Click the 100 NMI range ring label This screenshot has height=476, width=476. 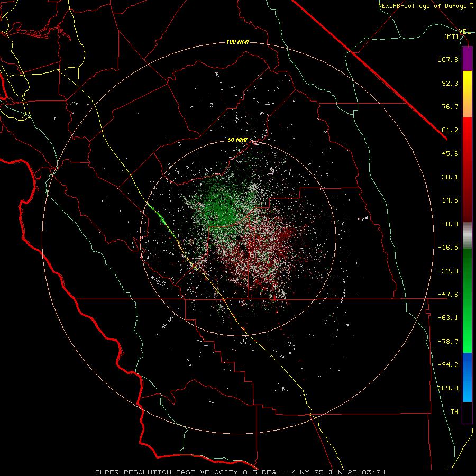(x=237, y=42)
